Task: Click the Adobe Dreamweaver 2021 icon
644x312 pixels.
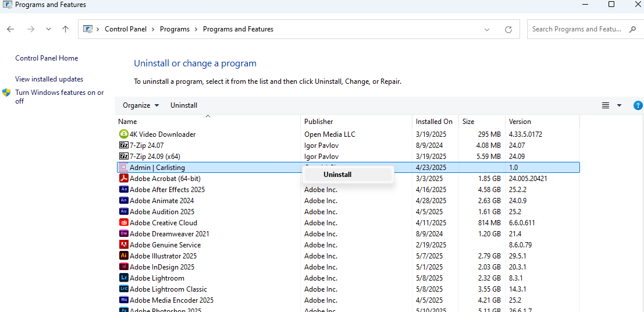Action: [x=123, y=233]
